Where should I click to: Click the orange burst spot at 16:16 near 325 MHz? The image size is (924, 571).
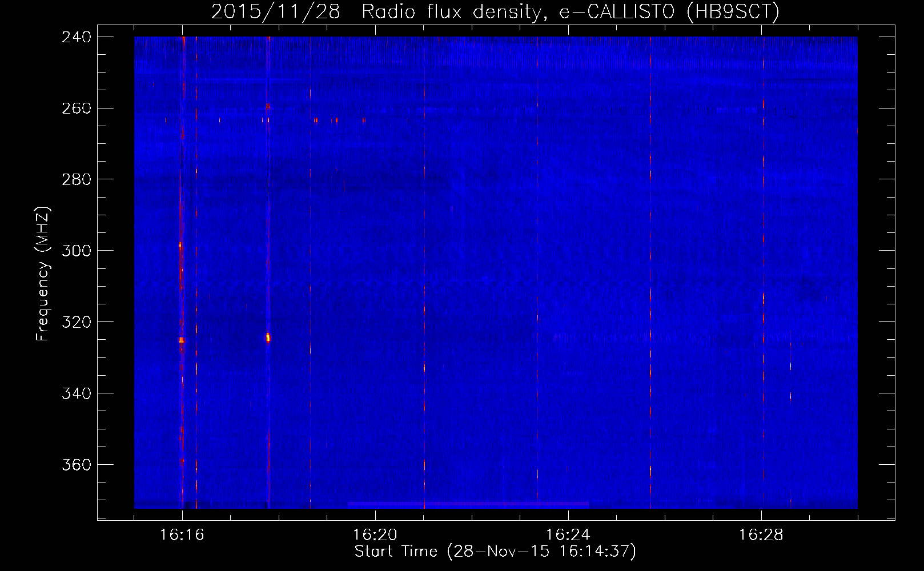182,340
